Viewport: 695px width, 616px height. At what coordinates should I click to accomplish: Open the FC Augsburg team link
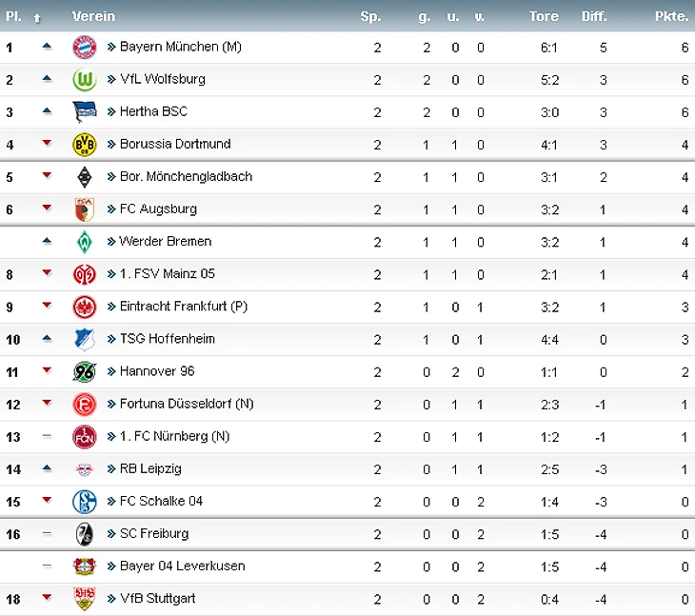158,209
